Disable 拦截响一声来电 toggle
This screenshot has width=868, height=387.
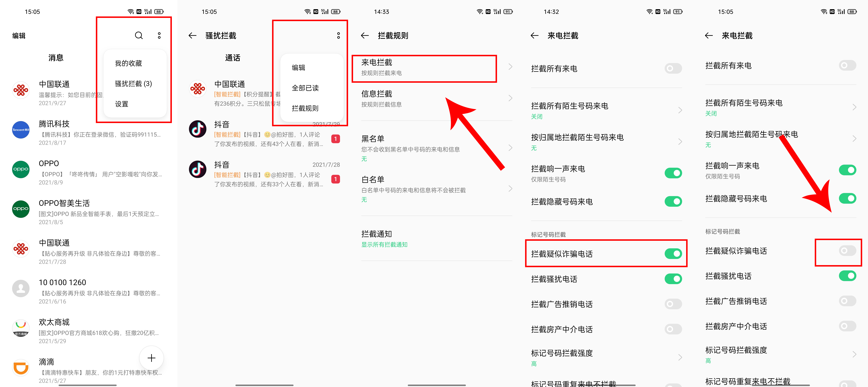[x=673, y=173]
